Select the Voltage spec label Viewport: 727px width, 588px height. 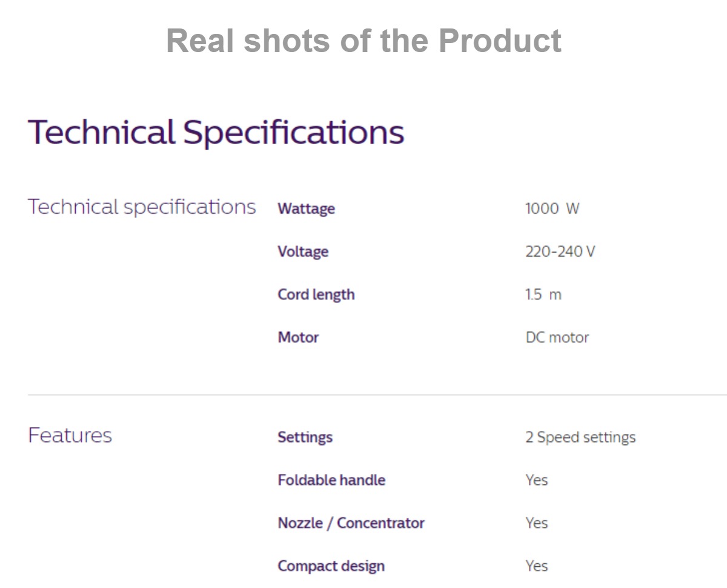[303, 251]
